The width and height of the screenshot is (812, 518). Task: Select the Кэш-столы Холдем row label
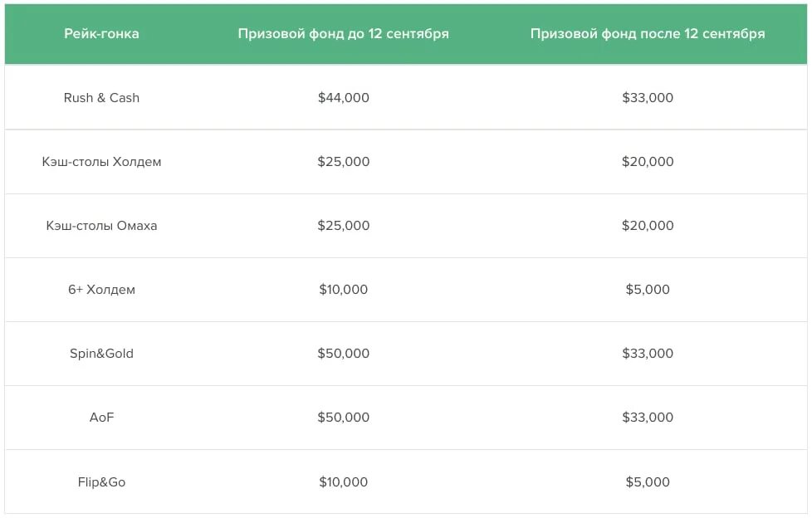(101, 162)
